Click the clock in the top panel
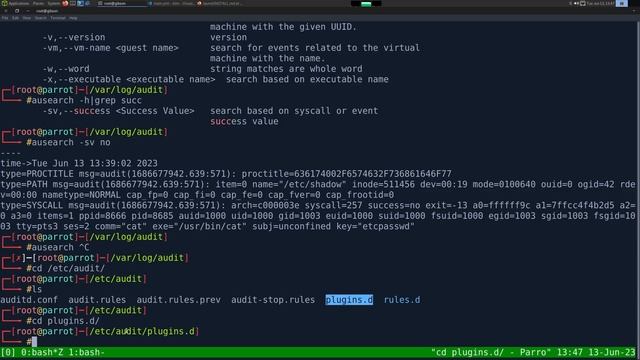The image size is (640, 360). click(x=600, y=3)
